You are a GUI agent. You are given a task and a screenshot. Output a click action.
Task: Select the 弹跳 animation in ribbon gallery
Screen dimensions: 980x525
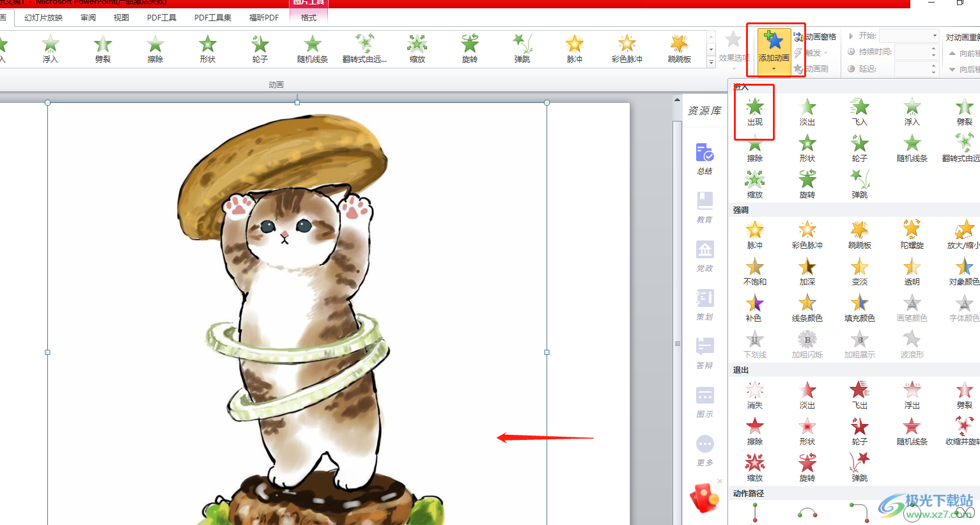(x=522, y=49)
